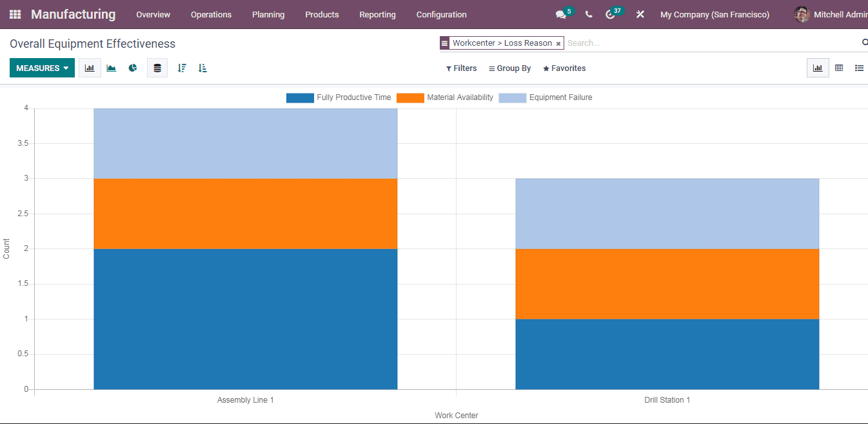Remove the Workcenter Loss Reason search filter

click(x=558, y=43)
